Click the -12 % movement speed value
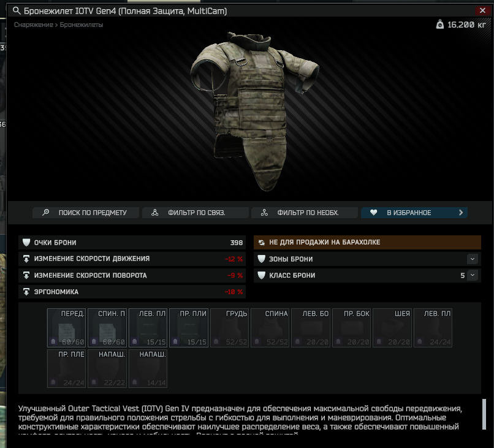This screenshot has width=494, height=448. (x=234, y=259)
